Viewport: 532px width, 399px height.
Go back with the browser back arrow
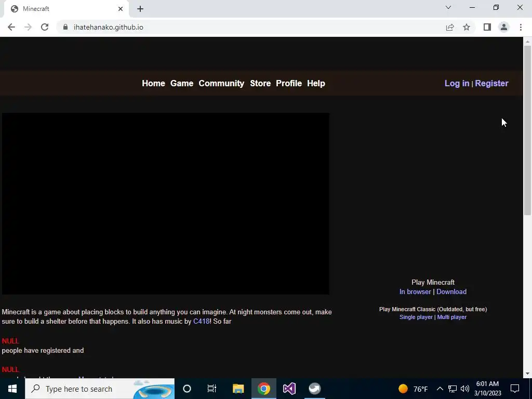[11, 27]
